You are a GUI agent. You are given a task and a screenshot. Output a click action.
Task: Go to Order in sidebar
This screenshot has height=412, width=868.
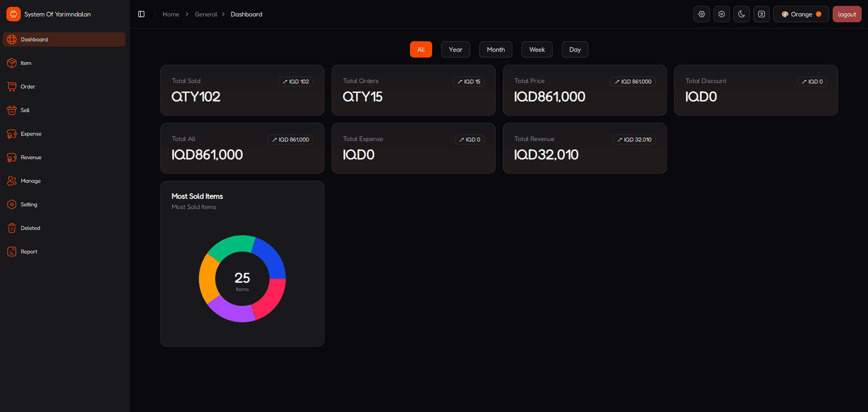[27, 87]
